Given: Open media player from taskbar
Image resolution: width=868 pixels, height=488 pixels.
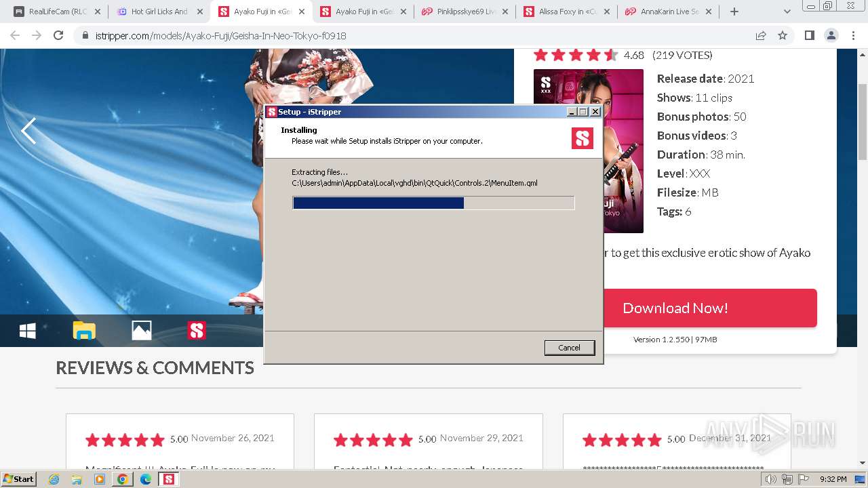Looking at the screenshot, I should (100, 479).
